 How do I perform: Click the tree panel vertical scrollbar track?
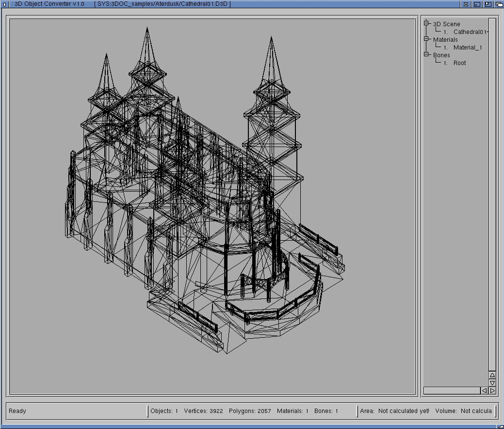[x=492, y=194]
